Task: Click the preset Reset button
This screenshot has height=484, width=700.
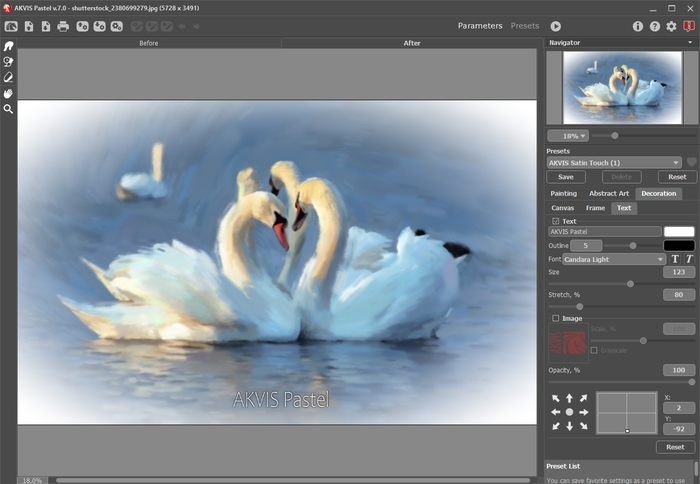Action: (677, 177)
